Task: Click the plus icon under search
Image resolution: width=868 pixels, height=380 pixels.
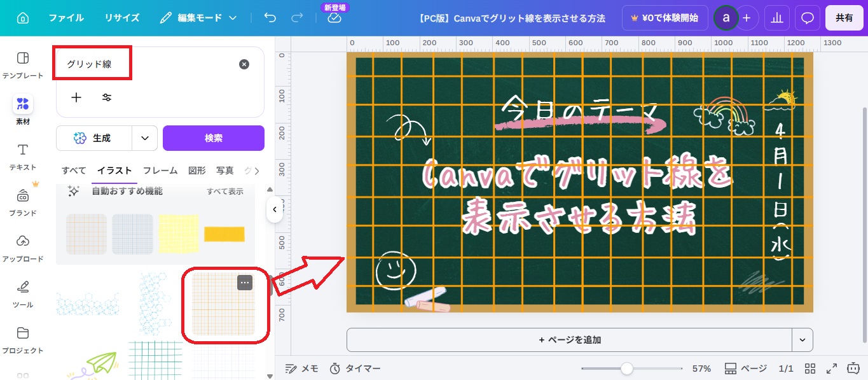Action: click(x=76, y=97)
